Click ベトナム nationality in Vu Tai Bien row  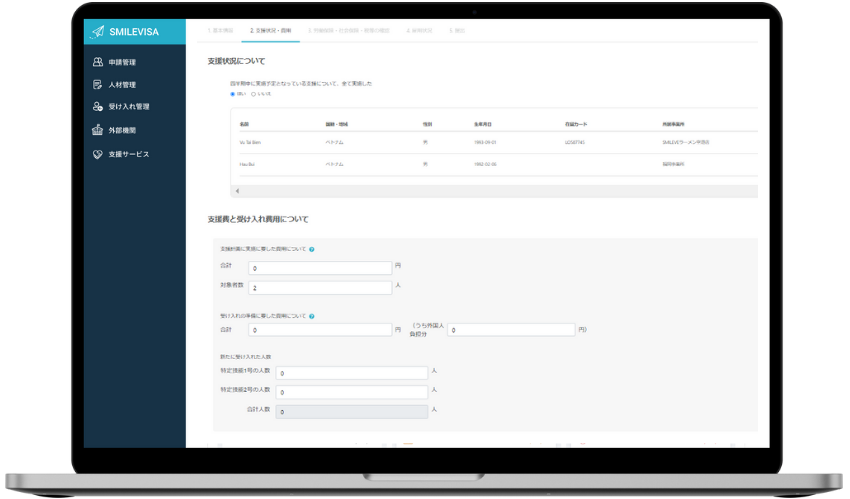334,142
